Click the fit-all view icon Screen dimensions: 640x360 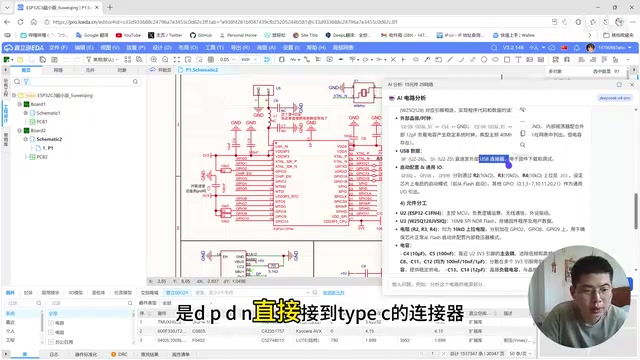(177, 60)
